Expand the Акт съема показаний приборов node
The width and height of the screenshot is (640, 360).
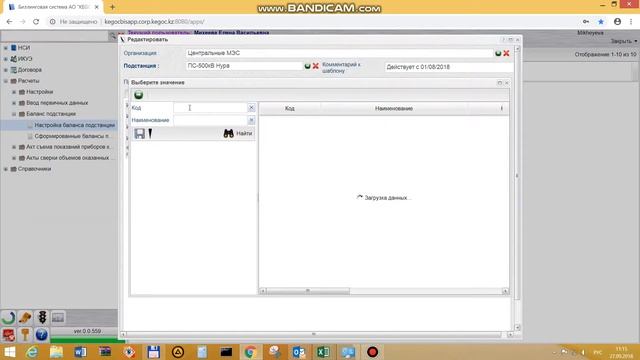[14, 147]
